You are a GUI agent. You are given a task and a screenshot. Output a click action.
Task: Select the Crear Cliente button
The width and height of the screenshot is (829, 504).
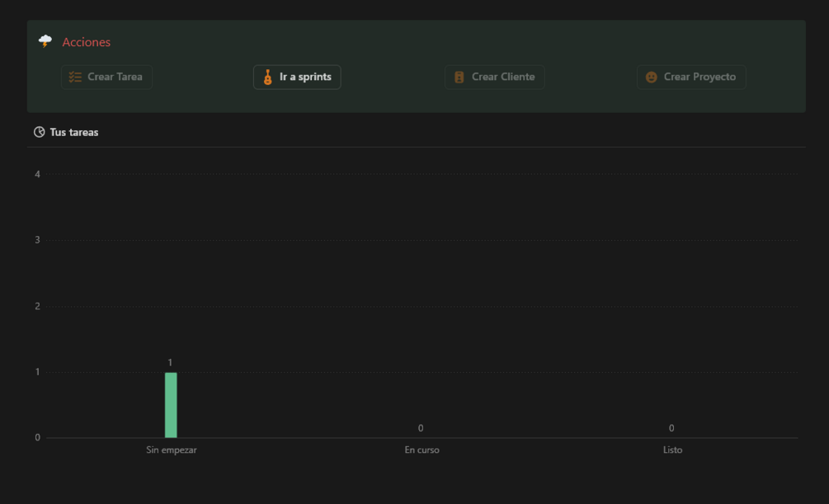coord(494,78)
